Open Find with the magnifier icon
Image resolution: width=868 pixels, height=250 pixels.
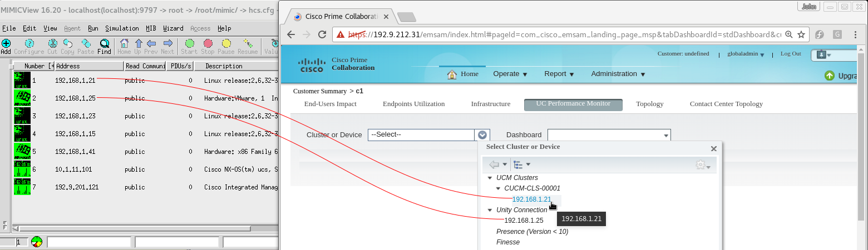(105, 43)
